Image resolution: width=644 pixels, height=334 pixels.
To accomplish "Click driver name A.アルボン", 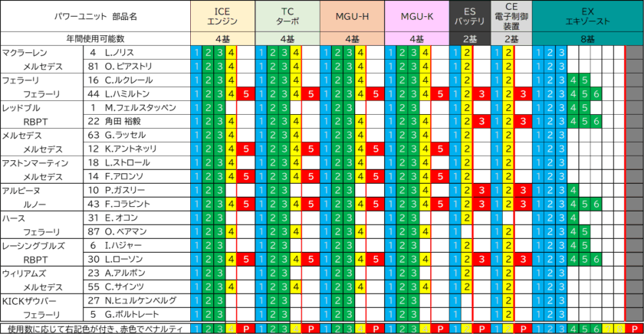I will coord(125,273).
